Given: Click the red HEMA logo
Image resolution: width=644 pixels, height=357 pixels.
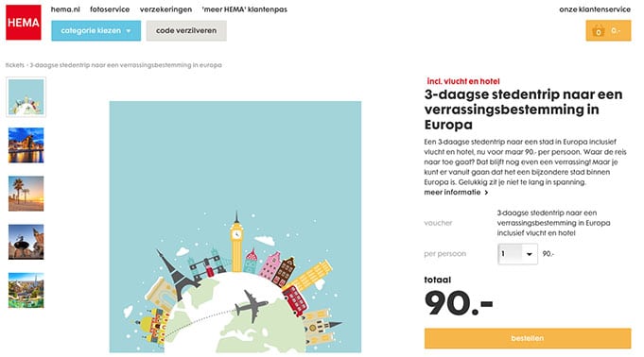Looking at the screenshot, I should pos(24,22).
